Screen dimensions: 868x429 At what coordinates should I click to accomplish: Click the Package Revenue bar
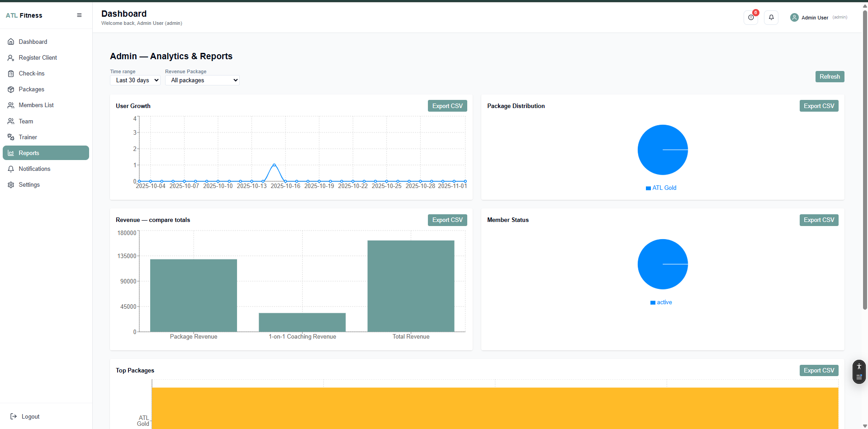pos(194,296)
